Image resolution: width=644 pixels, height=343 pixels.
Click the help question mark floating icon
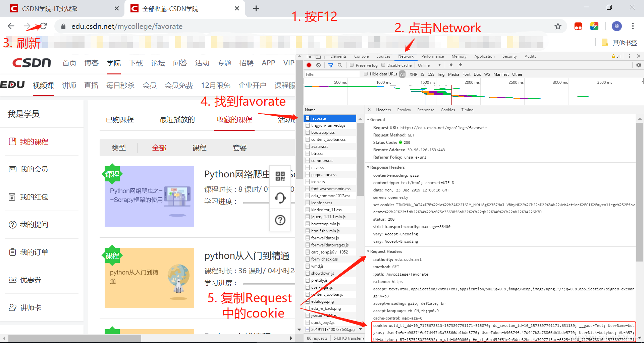[x=280, y=220]
